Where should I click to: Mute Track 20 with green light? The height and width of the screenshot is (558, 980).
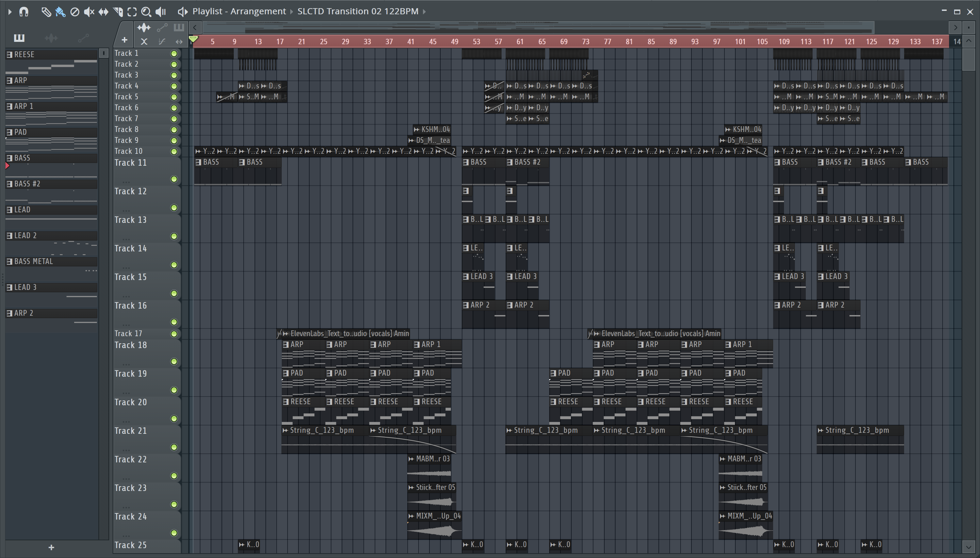coord(174,419)
